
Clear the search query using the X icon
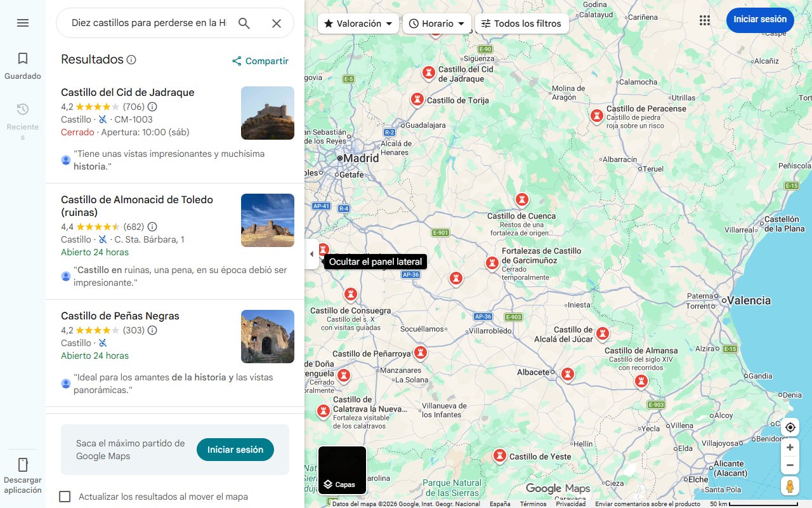pyautogui.click(x=277, y=23)
